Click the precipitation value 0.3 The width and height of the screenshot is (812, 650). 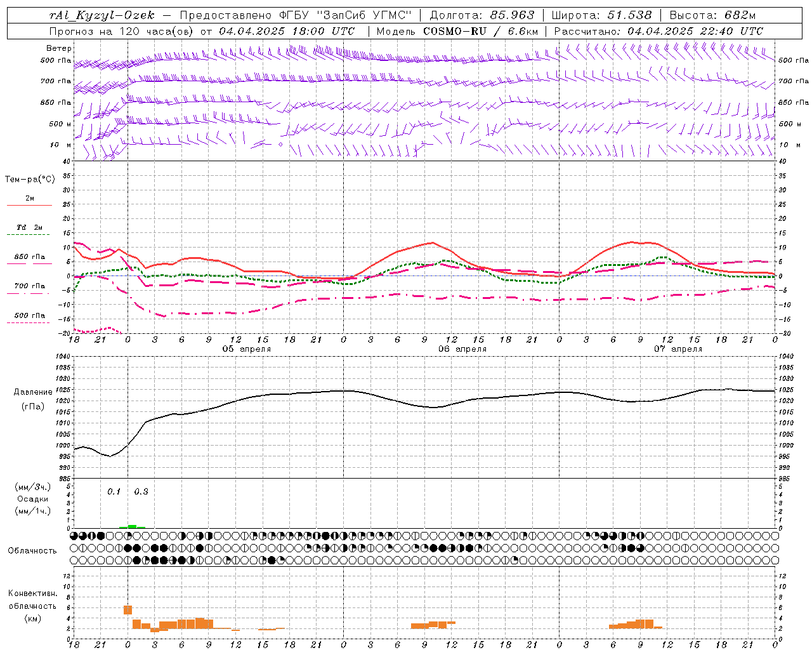tap(141, 492)
